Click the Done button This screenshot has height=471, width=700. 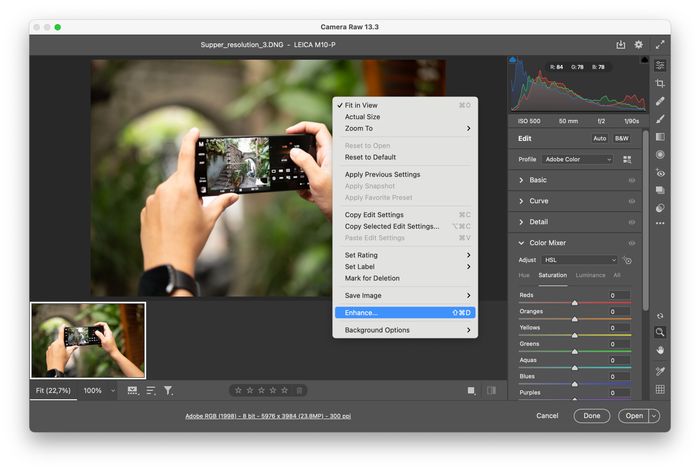[592, 416]
